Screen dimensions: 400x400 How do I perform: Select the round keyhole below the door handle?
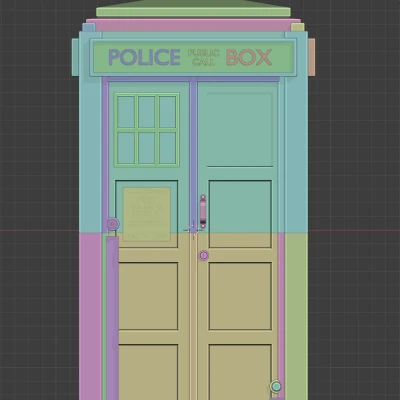coord(204,256)
